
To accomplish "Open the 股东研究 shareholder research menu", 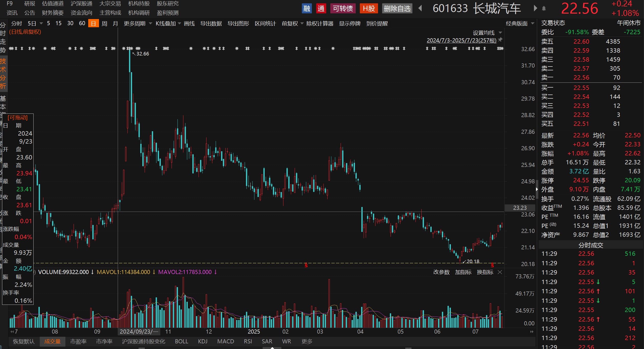I will 168,4.
